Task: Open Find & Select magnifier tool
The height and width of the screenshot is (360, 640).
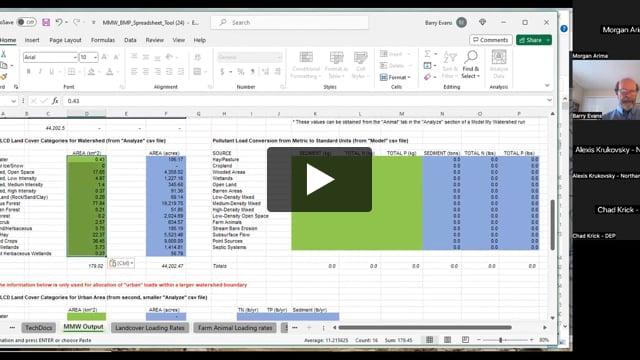Action: pyautogui.click(x=471, y=64)
